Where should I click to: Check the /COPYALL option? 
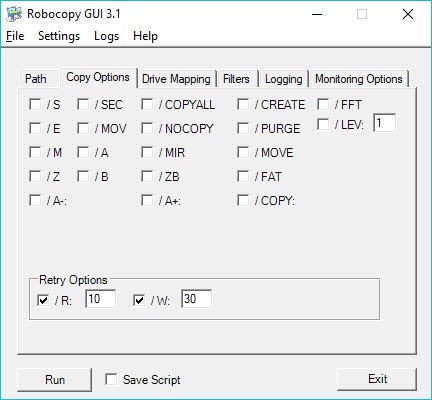(147, 104)
